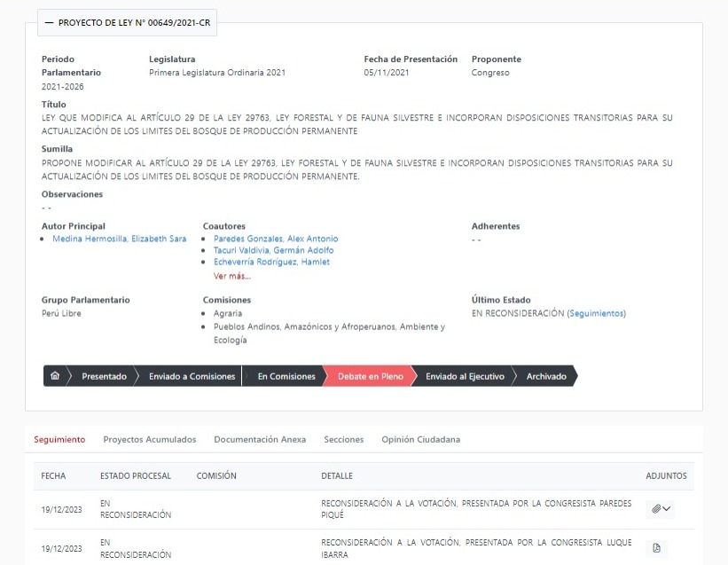Expand the paperclip attachments dropdown
Image resolution: width=728 pixels, height=565 pixels.
click(661, 509)
